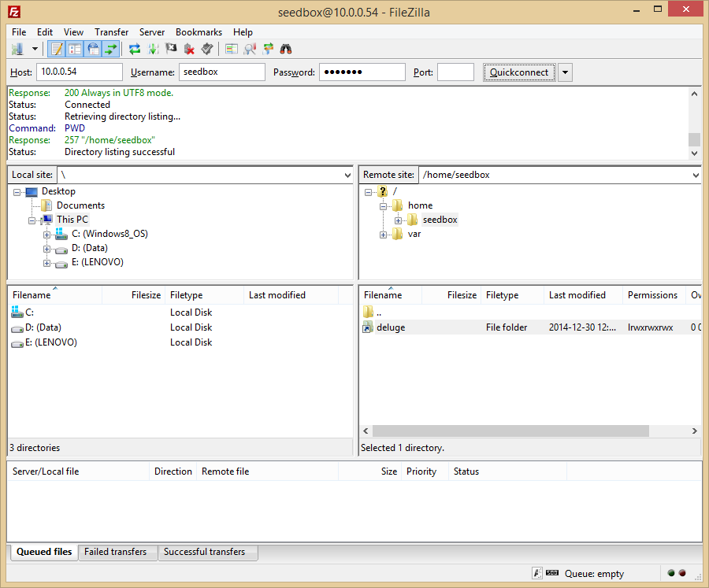Switch to the Queued files tab
The image size is (709, 588).
pyautogui.click(x=44, y=552)
